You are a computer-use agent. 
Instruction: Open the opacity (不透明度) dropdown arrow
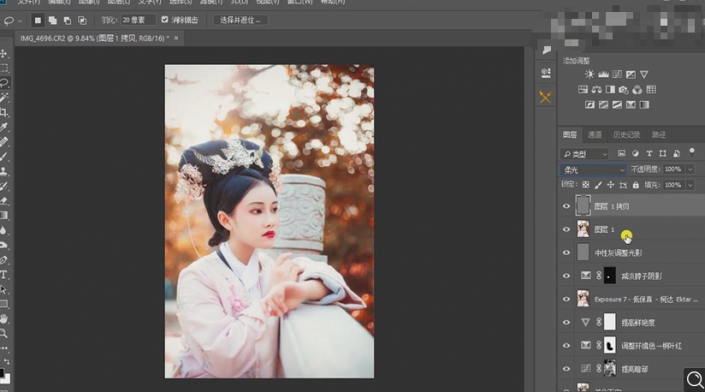point(690,169)
